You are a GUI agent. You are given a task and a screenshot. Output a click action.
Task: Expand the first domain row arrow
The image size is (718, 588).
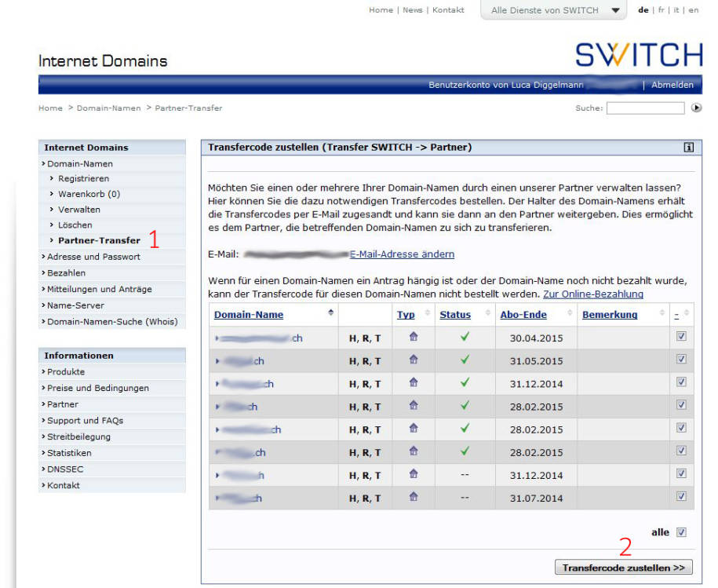(217, 338)
